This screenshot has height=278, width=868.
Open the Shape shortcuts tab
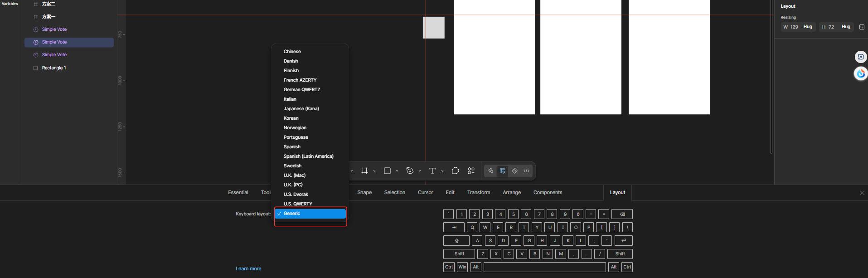[364, 193]
